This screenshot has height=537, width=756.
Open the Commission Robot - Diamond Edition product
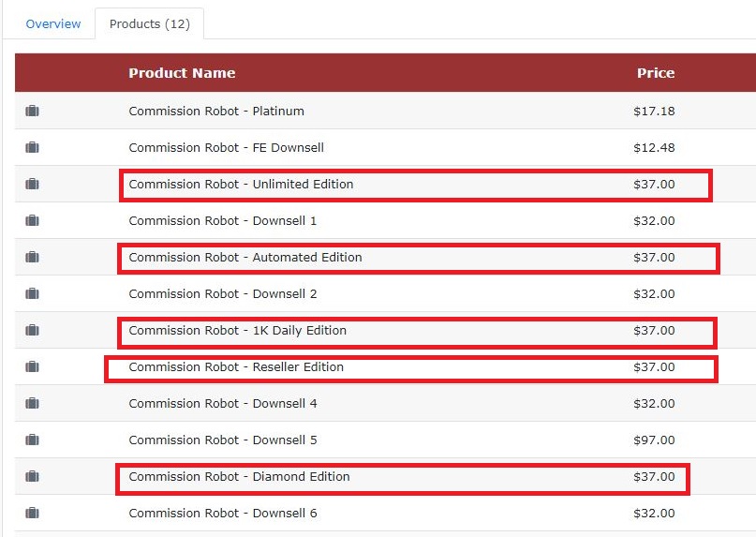pyautogui.click(x=239, y=477)
